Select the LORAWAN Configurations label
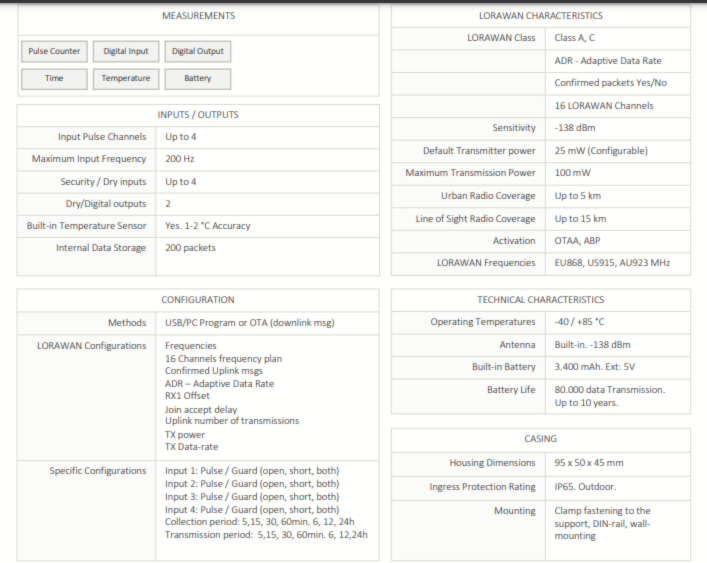 (x=92, y=346)
